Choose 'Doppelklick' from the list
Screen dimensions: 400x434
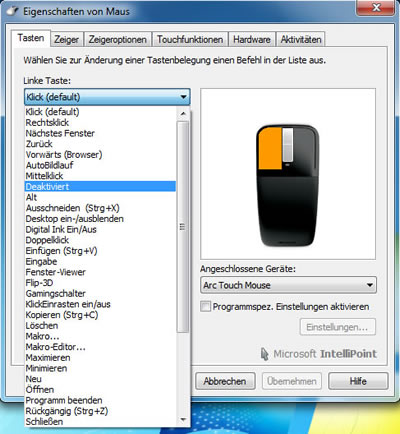point(100,240)
